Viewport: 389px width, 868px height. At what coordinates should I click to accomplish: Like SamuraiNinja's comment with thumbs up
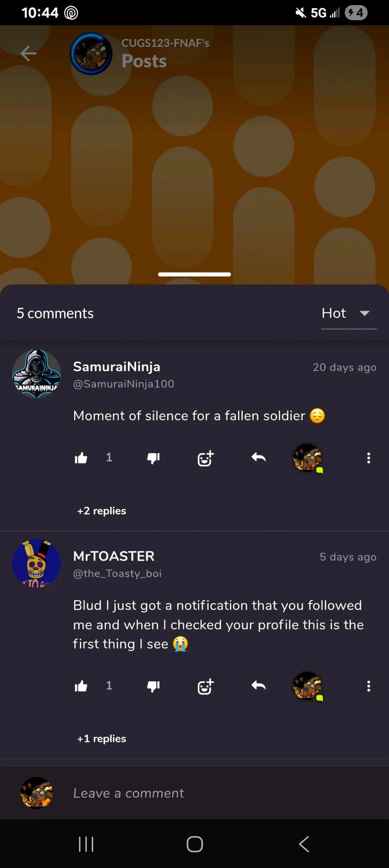click(x=81, y=458)
